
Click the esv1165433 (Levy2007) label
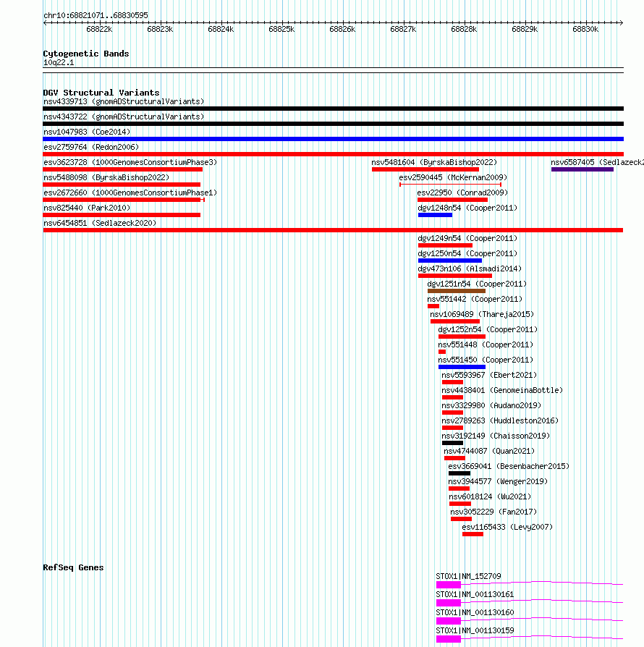pos(507,528)
